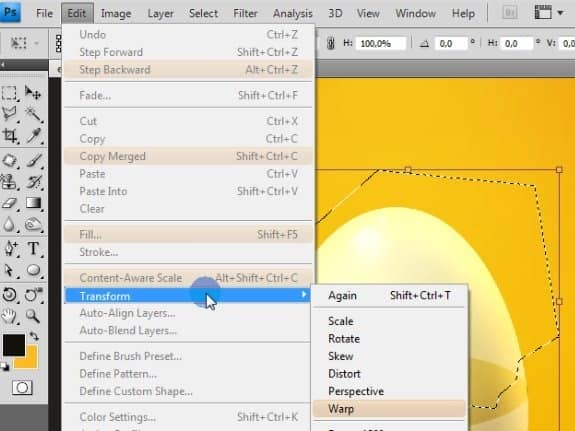Open the workspace switcher dropdown arrow
The image size is (575, 431).
pyautogui.click(x=560, y=13)
